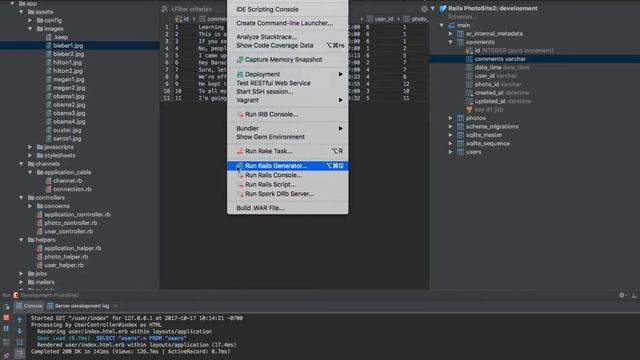This screenshot has width=640, height=360.
Task: Choose Show Code Coverage Data menu item
Action: [x=287, y=45]
